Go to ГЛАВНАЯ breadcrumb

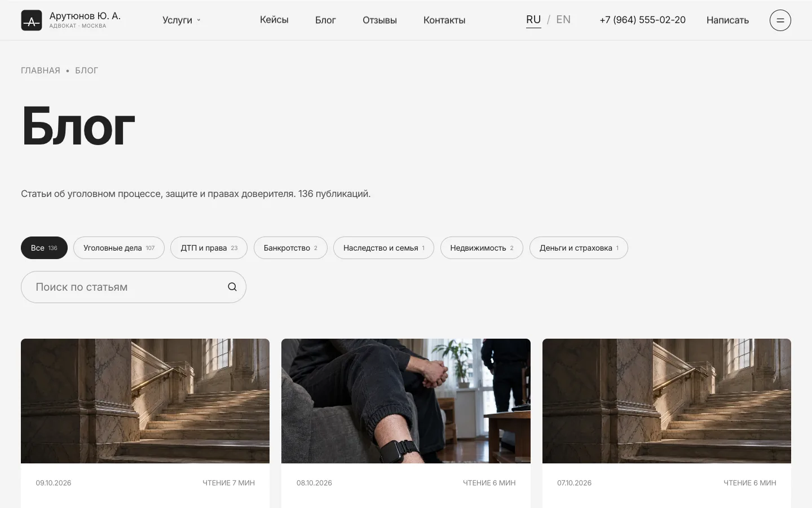point(41,71)
